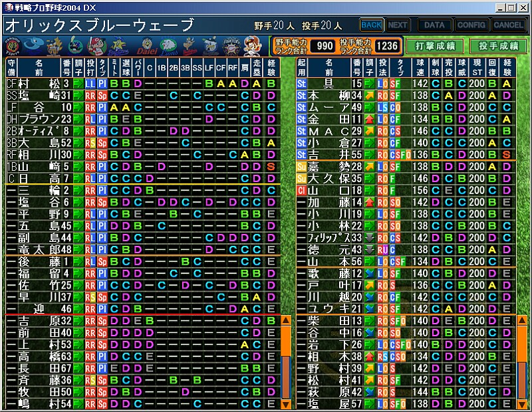
Task: Select shortstop 塩崎 row
Action: tap(142, 96)
